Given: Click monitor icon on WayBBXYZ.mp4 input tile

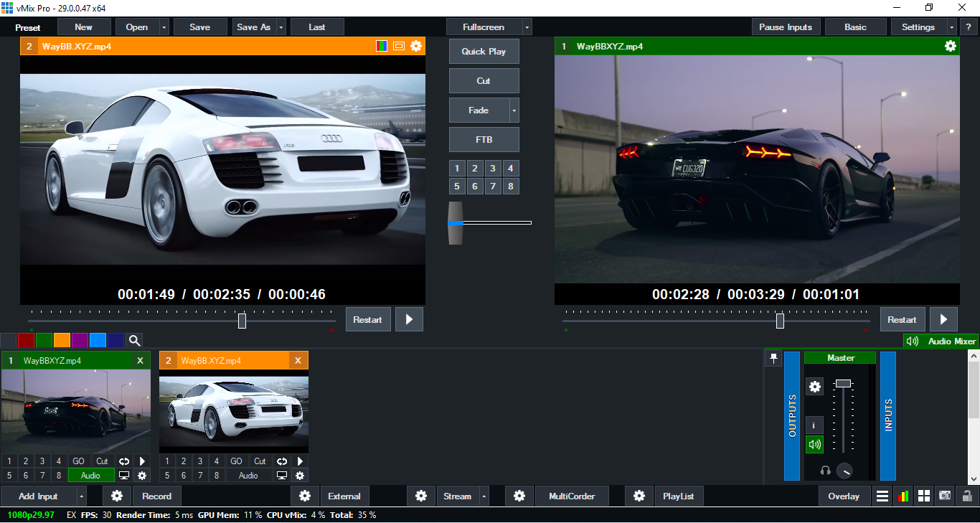Looking at the screenshot, I should [124, 475].
